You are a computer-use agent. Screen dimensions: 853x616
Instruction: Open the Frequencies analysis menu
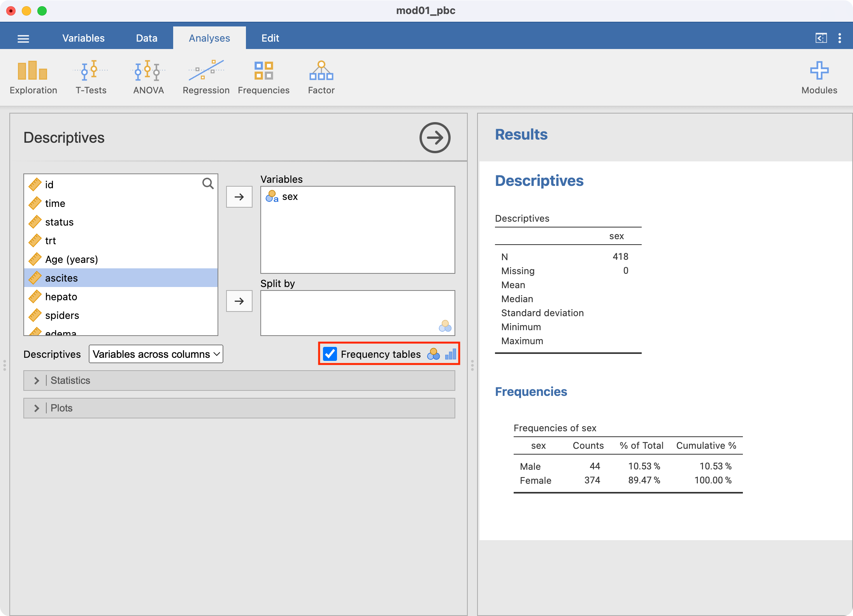263,78
